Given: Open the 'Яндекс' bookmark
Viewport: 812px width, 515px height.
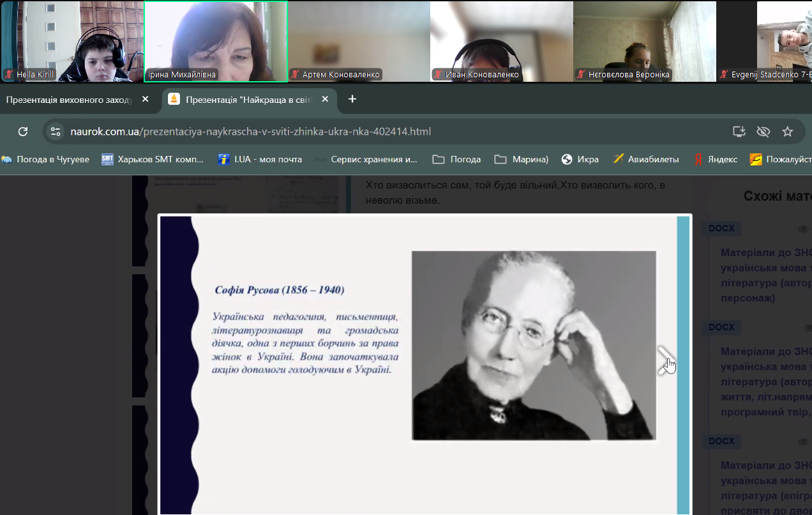Looking at the screenshot, I should [716, 159].
